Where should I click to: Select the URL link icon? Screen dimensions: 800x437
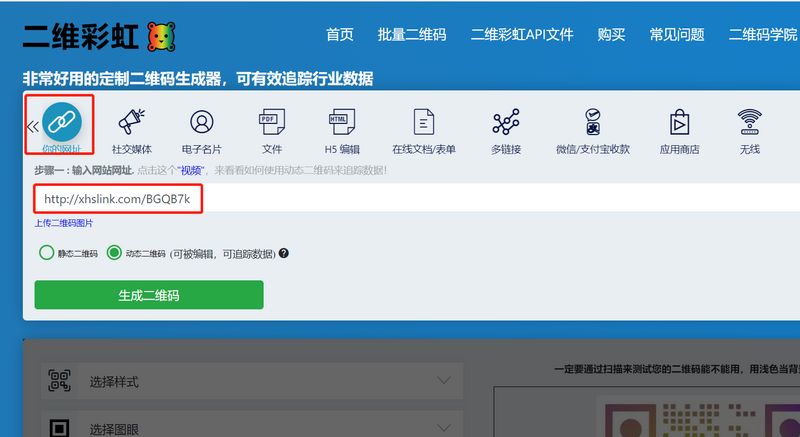62,122
